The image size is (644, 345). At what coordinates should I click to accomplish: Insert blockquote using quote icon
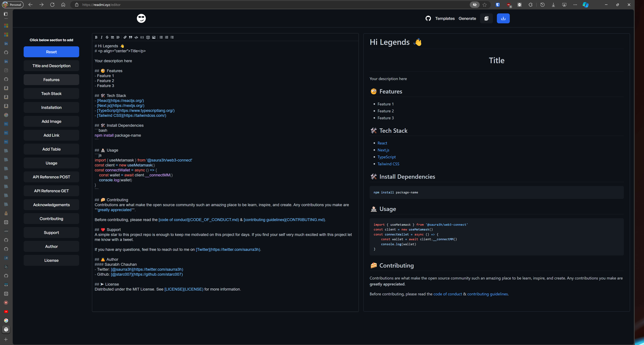tap(130, 37)
